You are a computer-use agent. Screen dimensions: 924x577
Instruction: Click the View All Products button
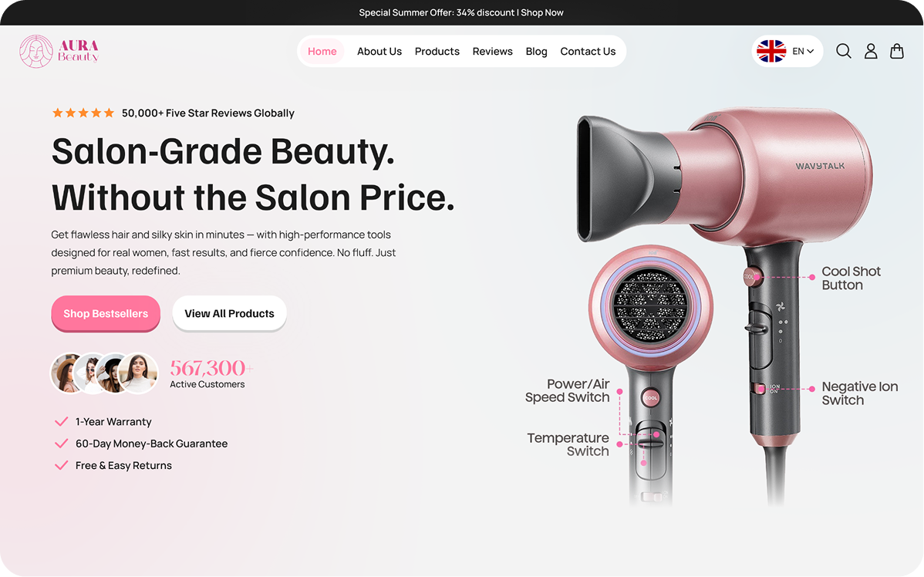click(x=229, y=313)
